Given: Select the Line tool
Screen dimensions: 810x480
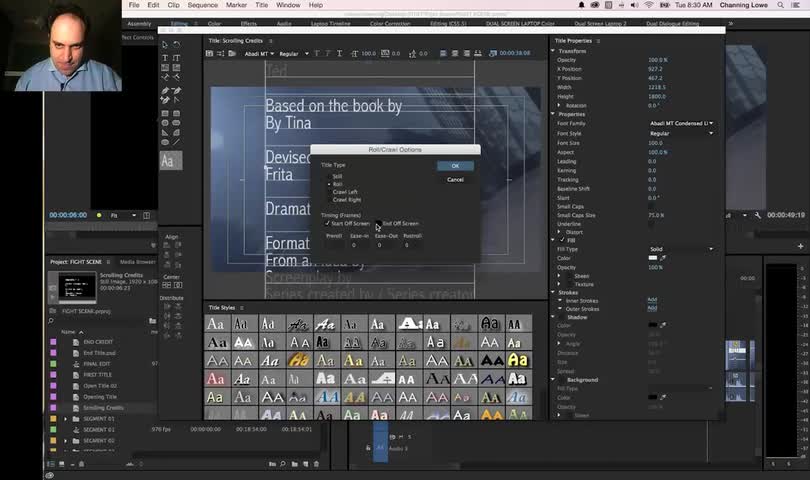Looking at the screenshot, I should point(177,142).
